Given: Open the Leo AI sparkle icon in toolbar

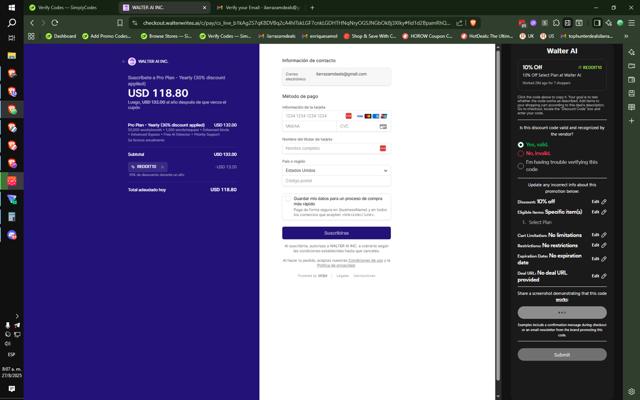Looking at the screenshot, I should (609, 23).
